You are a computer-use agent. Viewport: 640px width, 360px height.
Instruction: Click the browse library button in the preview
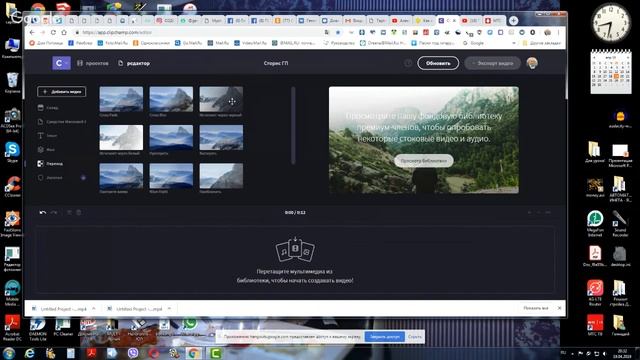424,161
